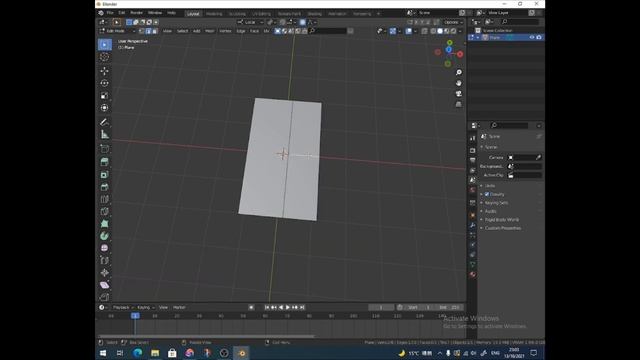Select the Shrink/Fatten tool
The image size is (640, 360).
coord(104,273)
